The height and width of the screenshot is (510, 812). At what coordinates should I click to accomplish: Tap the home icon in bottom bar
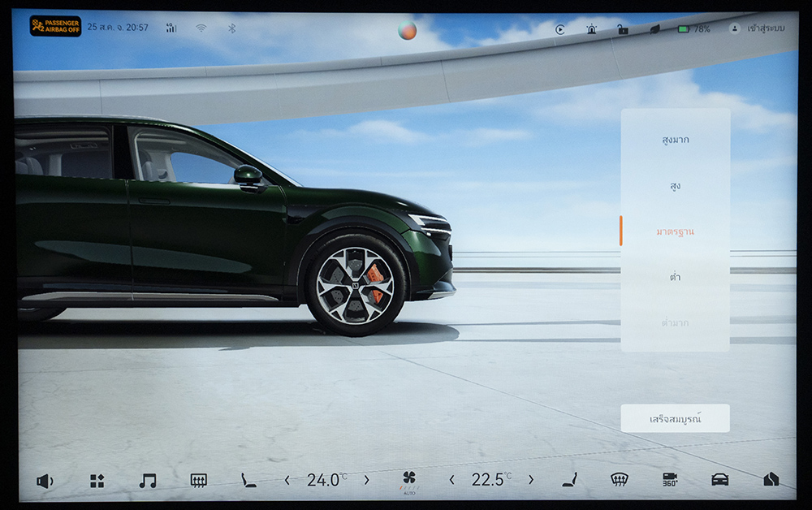pyautogui.click(x=771, y=480)
